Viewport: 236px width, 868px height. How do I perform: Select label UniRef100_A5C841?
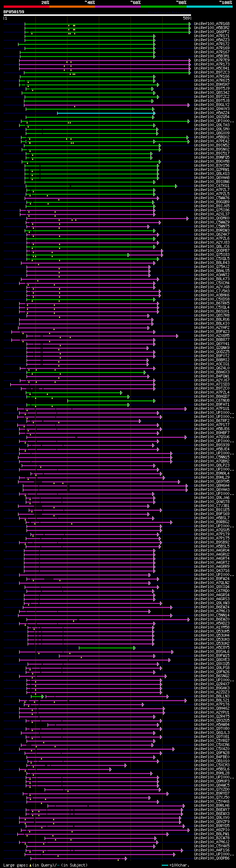pos(212,68)
